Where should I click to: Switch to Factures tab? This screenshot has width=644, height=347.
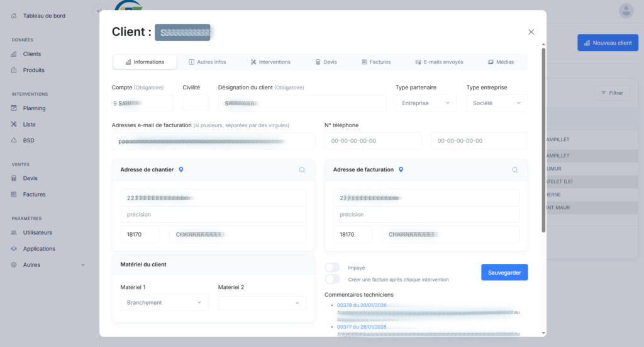tap(376, 62)
